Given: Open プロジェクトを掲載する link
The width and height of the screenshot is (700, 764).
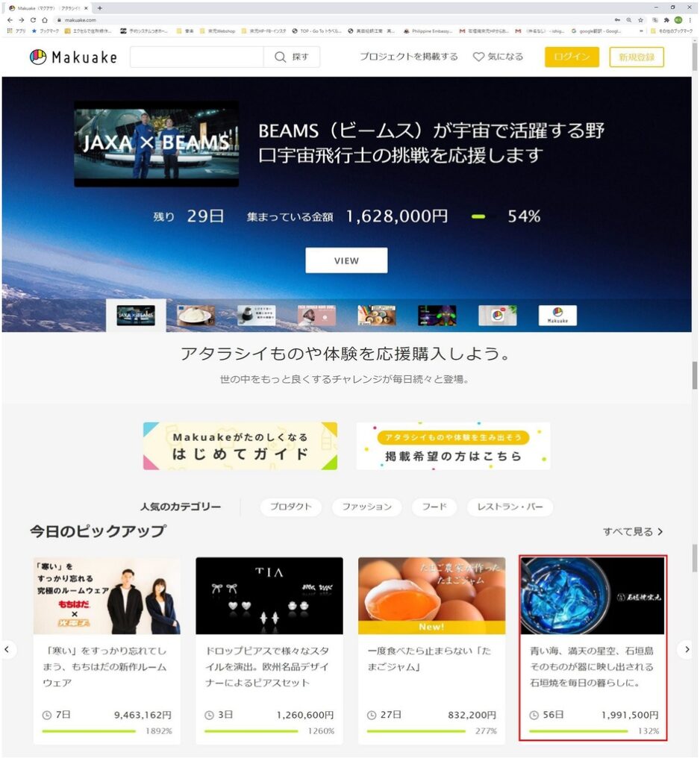Looking at the screenshot, I should 408,57.
